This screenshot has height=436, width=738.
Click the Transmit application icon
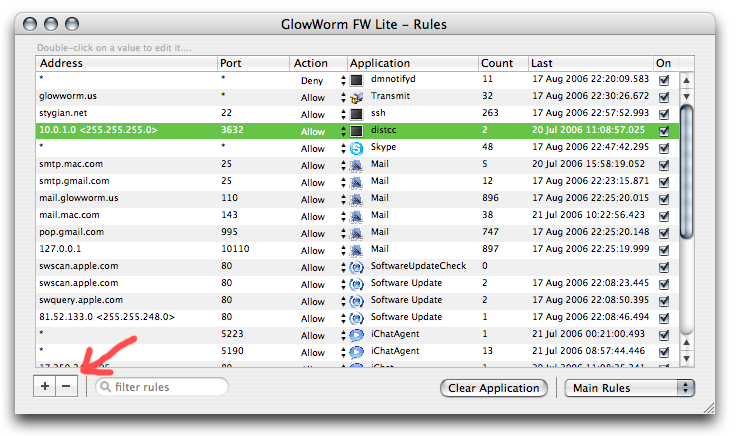pyautogui.click(x=357, y=97)
